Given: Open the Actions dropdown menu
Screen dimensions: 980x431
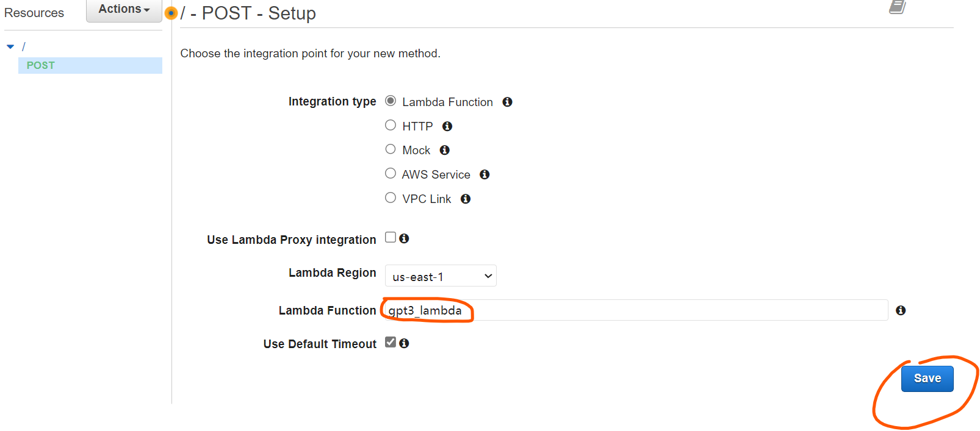Looking at the screenshot, I should tap(123, 10).
